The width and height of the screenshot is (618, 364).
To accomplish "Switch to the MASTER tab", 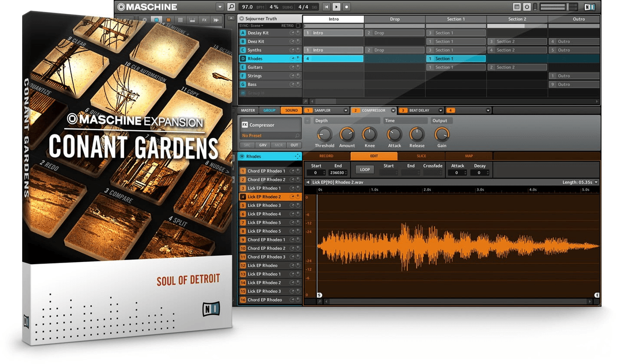I will tap(248, 110).
